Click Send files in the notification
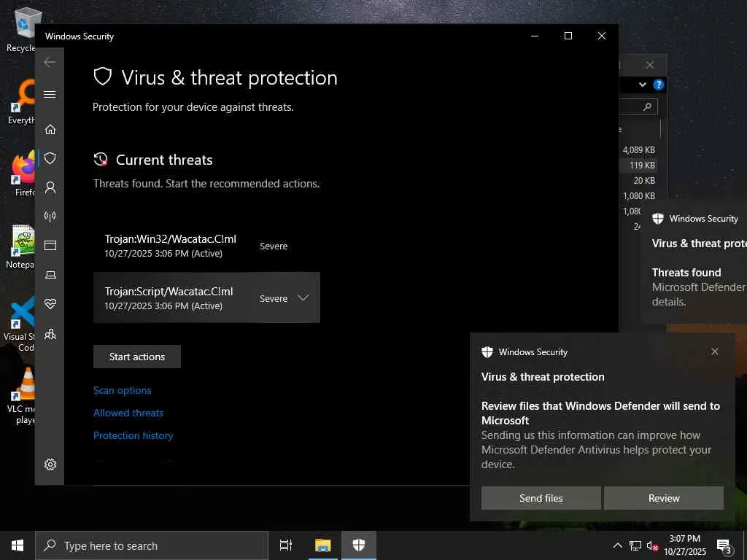 tap(541, 498)
